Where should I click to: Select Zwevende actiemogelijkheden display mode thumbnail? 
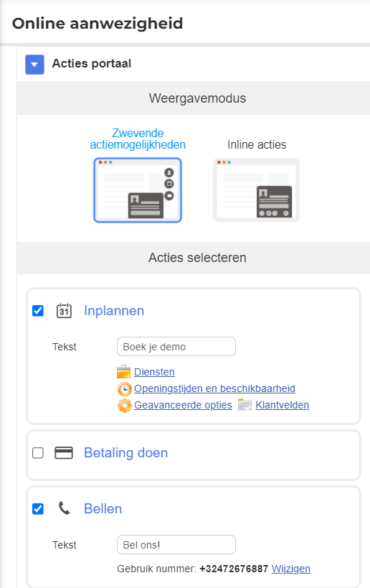coord(138,190)
